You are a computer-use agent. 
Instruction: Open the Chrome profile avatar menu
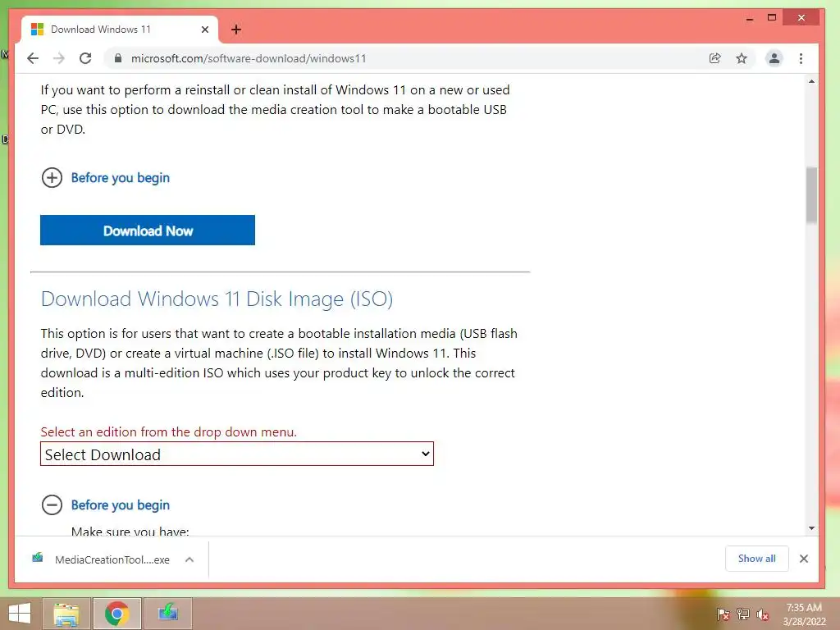(774, 58)
